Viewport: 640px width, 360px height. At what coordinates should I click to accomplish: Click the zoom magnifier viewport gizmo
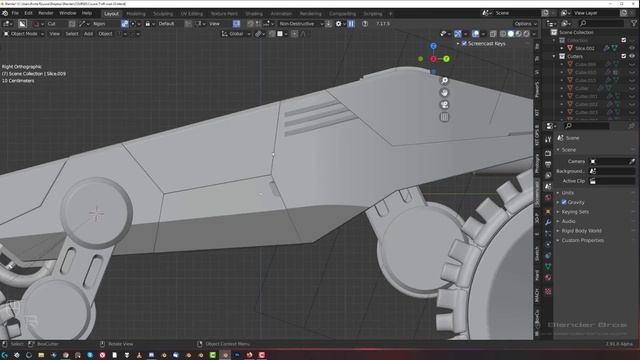[444, 80]
